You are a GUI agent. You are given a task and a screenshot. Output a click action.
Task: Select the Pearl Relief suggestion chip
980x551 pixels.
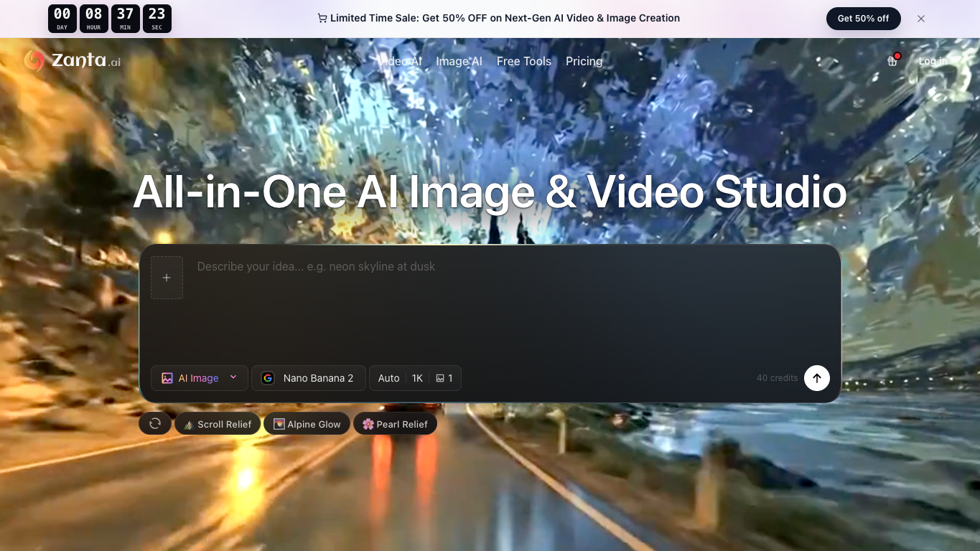click(x=395, y=424)
